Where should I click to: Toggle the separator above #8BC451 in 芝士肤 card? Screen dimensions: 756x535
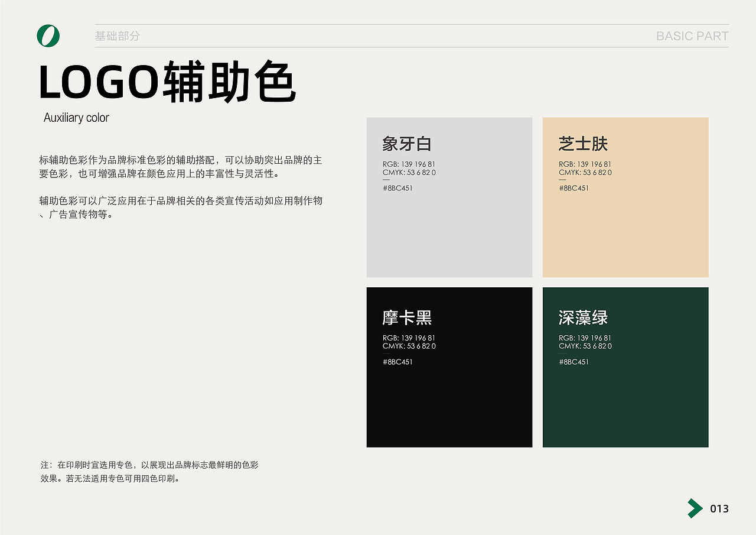coord(563,180)
